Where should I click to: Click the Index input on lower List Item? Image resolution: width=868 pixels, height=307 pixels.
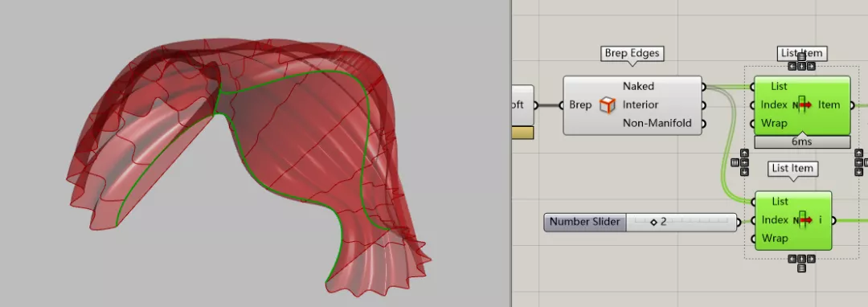click(x=775, y=219)
